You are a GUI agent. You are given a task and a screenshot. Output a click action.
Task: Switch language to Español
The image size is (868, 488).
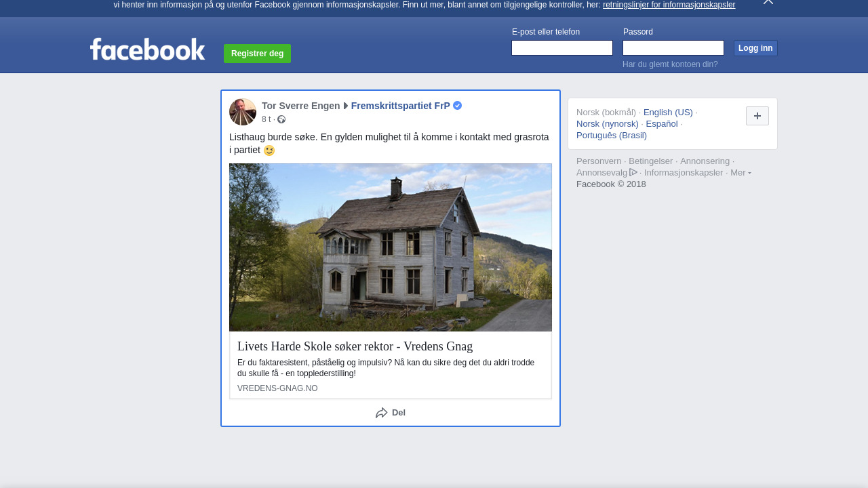662,124
